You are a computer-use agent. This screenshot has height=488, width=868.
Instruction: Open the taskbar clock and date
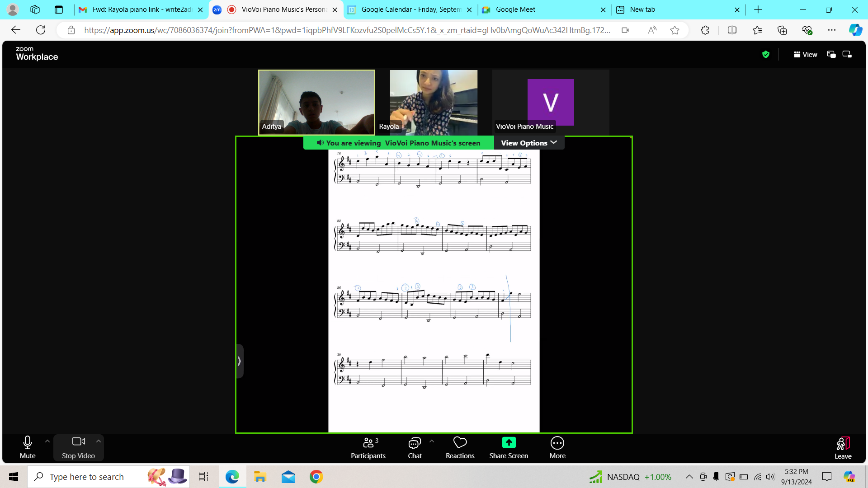(797, 477)
